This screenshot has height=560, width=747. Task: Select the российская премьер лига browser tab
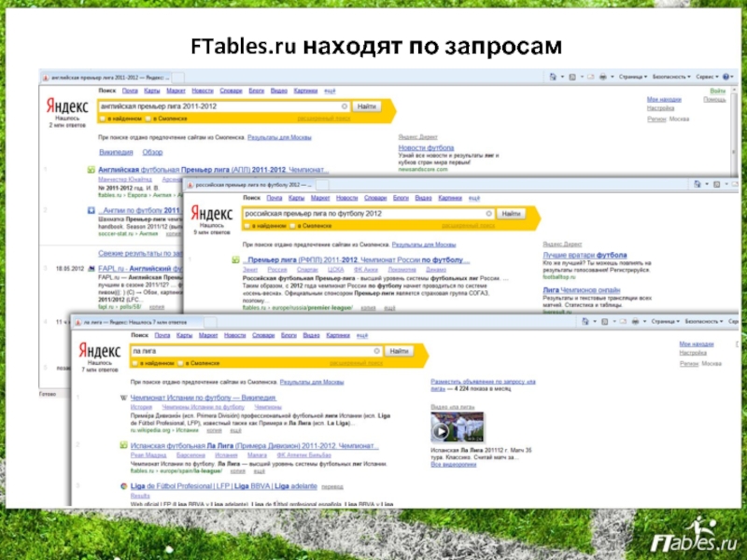pyautogui.click(x=250, y=185)
